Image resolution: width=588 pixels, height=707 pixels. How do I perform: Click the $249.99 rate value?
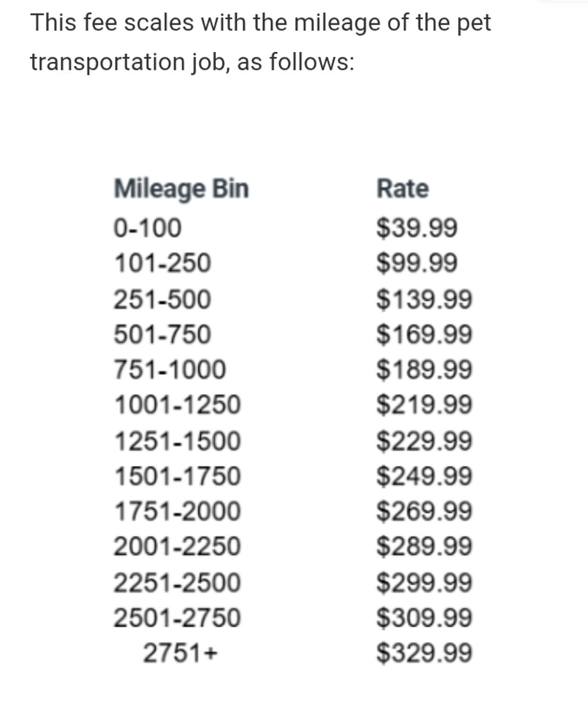[x=424, y=476]
